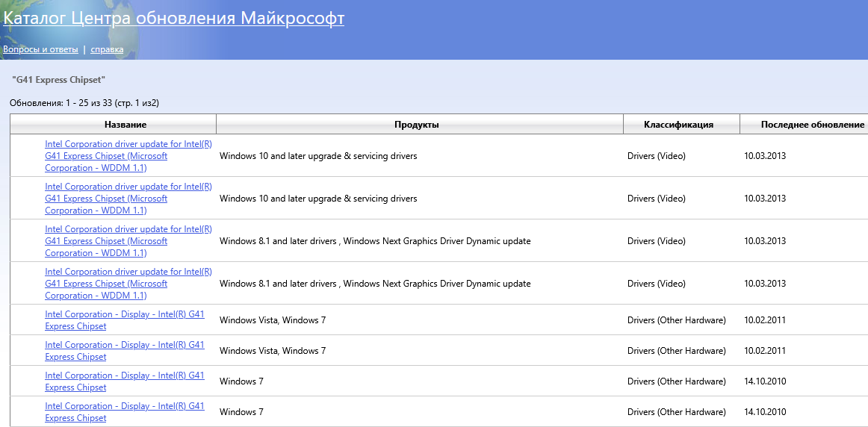Sort by the Классификация column header

tap(678, 125)
